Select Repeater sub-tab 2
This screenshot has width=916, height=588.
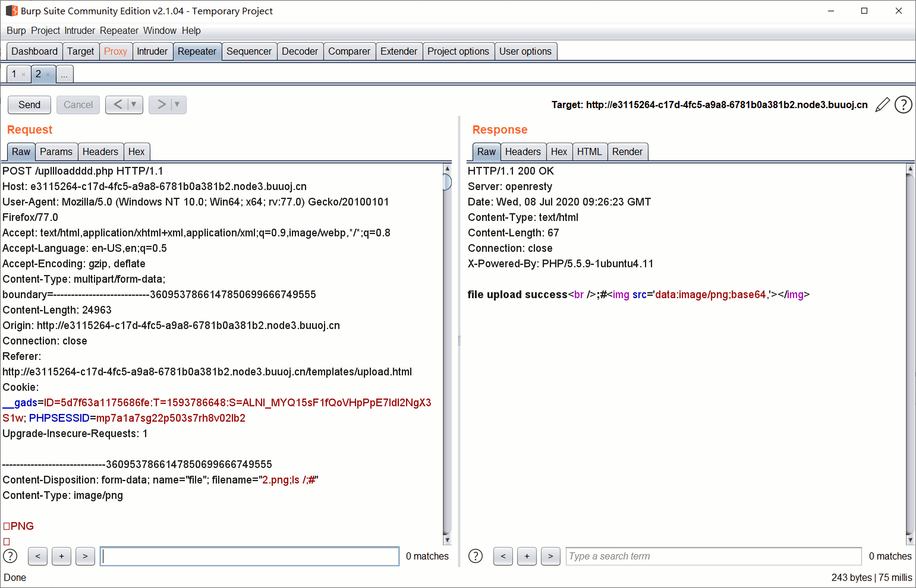(x=38, y=74)
